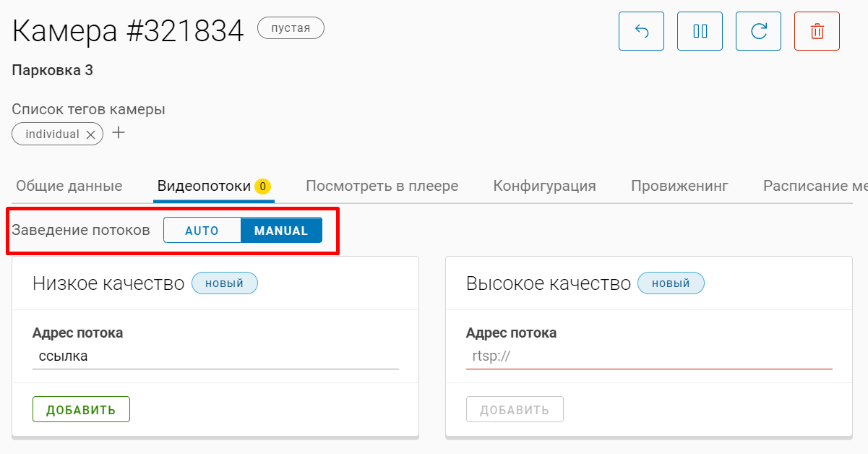Click the Высокое качество rtsp:// address field
868x454 pixels.
pos(649,356)
